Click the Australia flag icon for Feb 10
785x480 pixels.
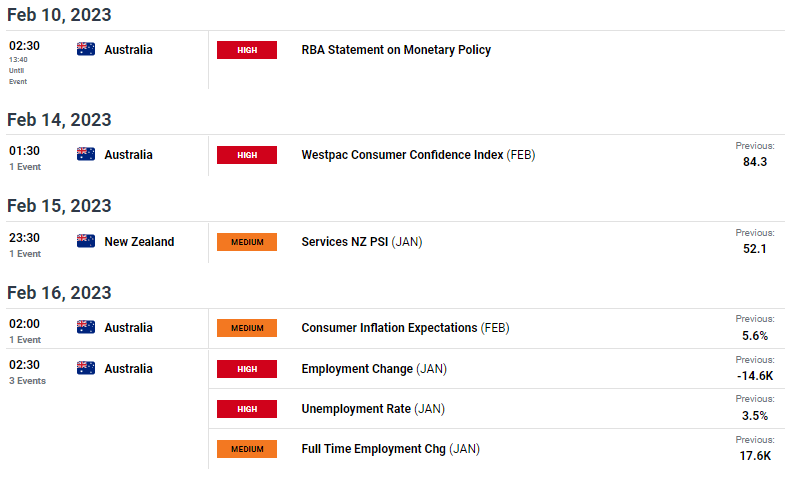pos(86,49)
